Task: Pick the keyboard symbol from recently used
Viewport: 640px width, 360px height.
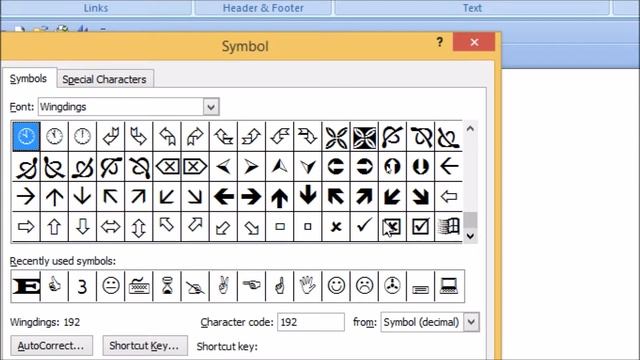Action: pyautogui.click(x=139, y=286)
